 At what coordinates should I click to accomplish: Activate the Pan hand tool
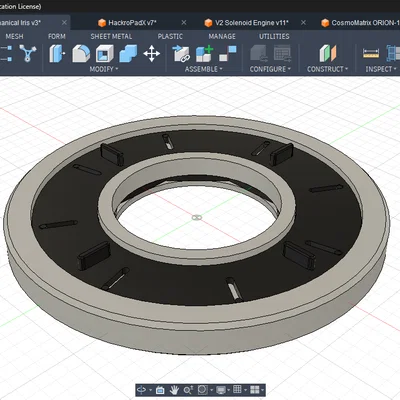pos(174,390)
